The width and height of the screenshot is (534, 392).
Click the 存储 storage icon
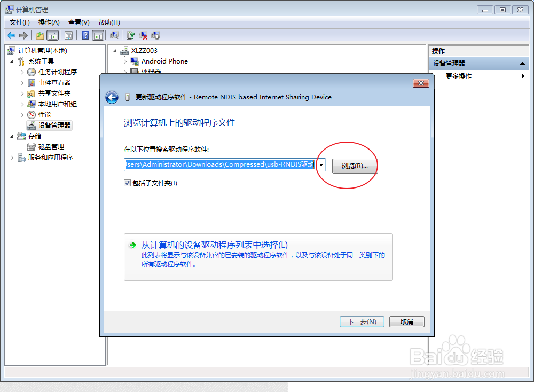[x=21, y=136]
